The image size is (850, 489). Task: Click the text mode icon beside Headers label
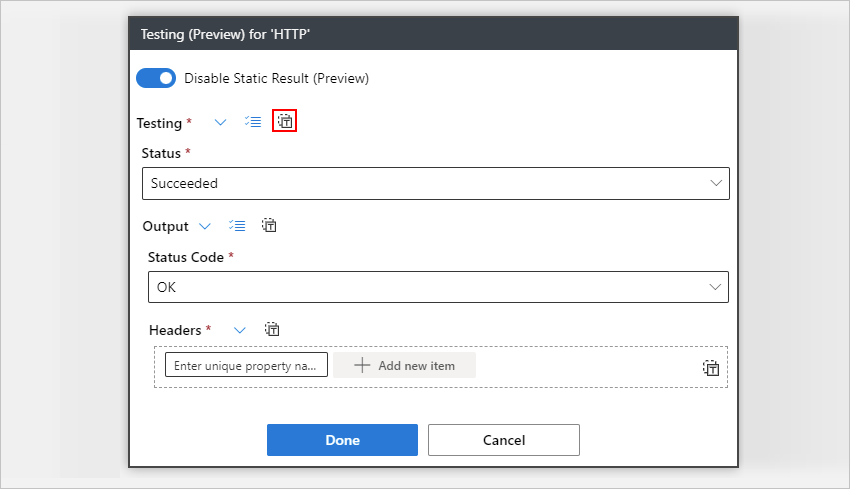click(272, 329)
